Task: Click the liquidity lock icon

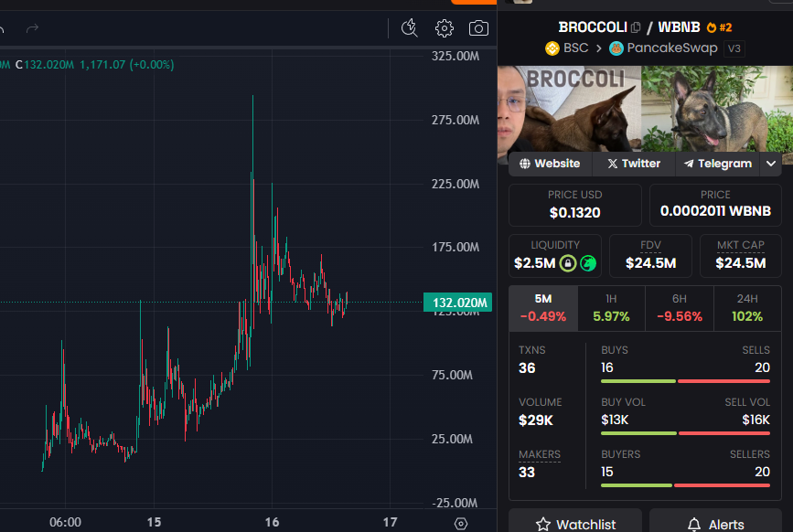Action: [x=568, y=263]
